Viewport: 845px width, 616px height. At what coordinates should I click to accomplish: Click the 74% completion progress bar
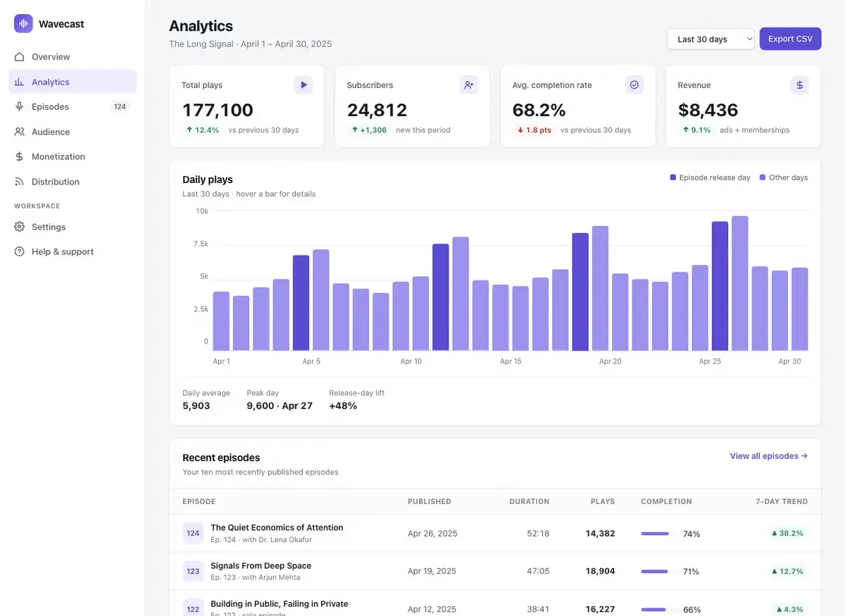pos(659,534)
